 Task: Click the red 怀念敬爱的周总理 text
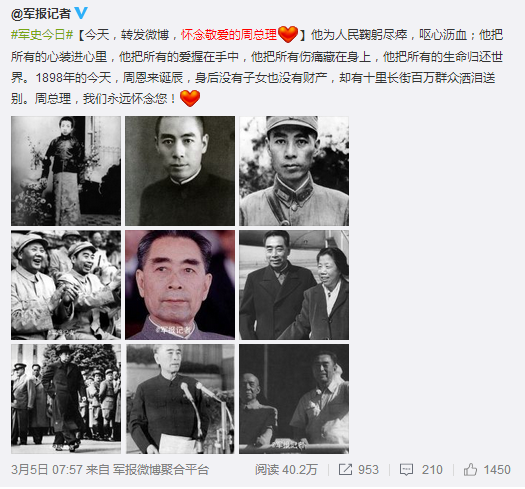[229, 34]
